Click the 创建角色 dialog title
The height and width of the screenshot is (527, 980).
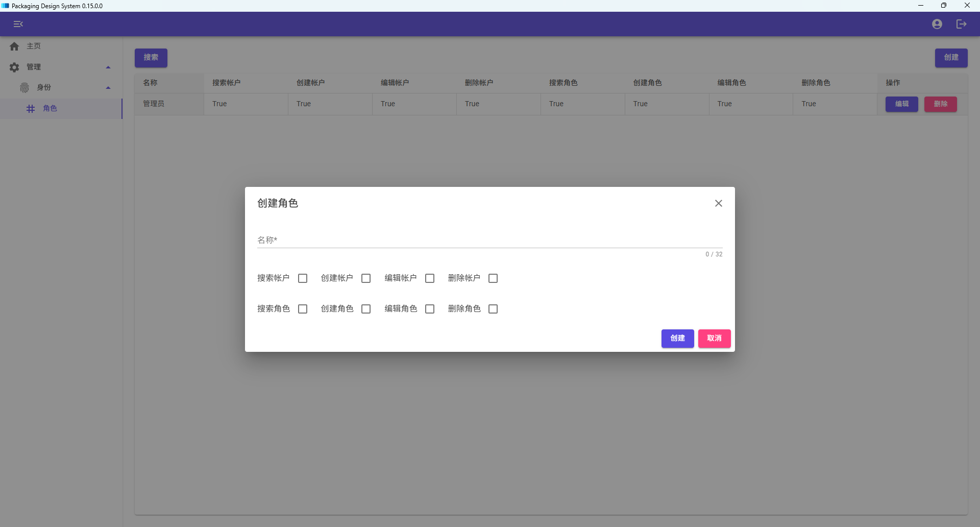click(x=278, y=203)
